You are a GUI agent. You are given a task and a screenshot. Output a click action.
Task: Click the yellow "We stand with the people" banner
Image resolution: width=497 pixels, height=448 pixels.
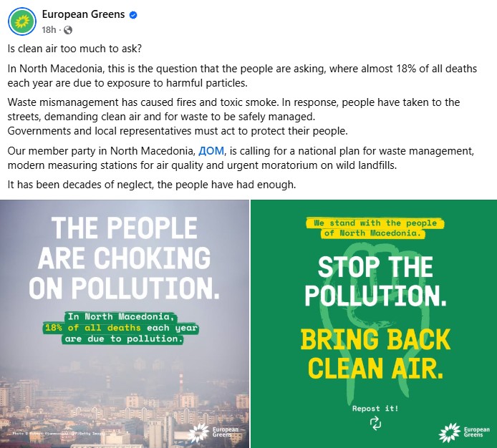(375, 228)
